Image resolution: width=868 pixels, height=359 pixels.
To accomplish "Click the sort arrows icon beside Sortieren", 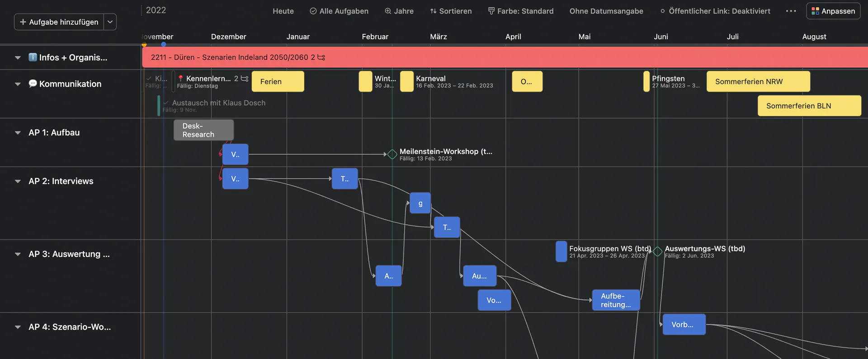I will tap(433, 11).
